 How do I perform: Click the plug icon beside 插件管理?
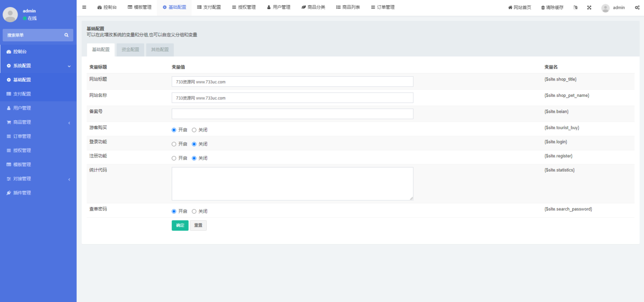click(x=9, y=193)
